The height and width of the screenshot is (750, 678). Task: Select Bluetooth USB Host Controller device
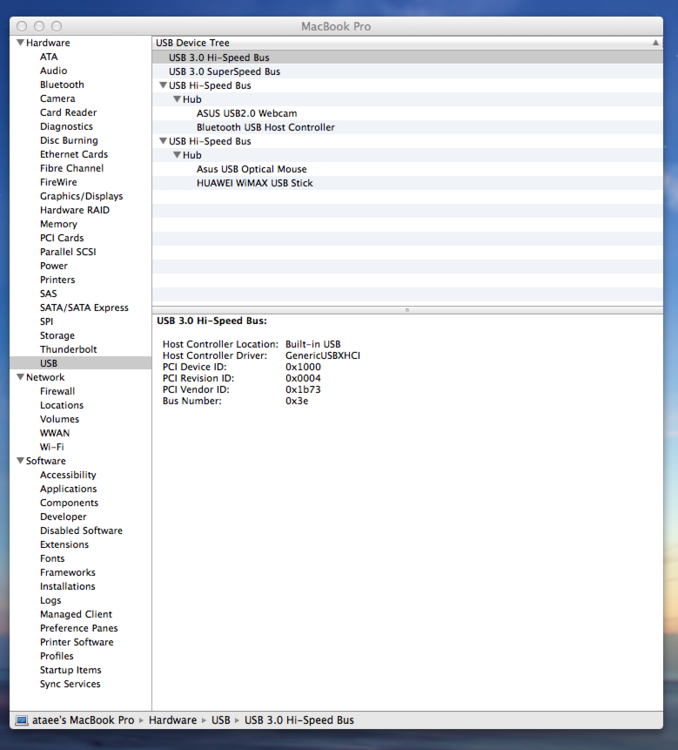(266, 127)
